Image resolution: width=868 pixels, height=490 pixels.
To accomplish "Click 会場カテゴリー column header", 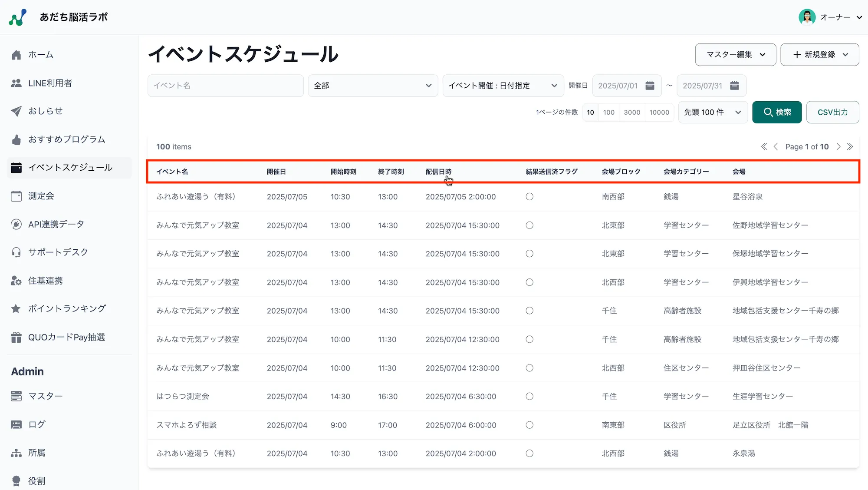I will click(686, 172).
